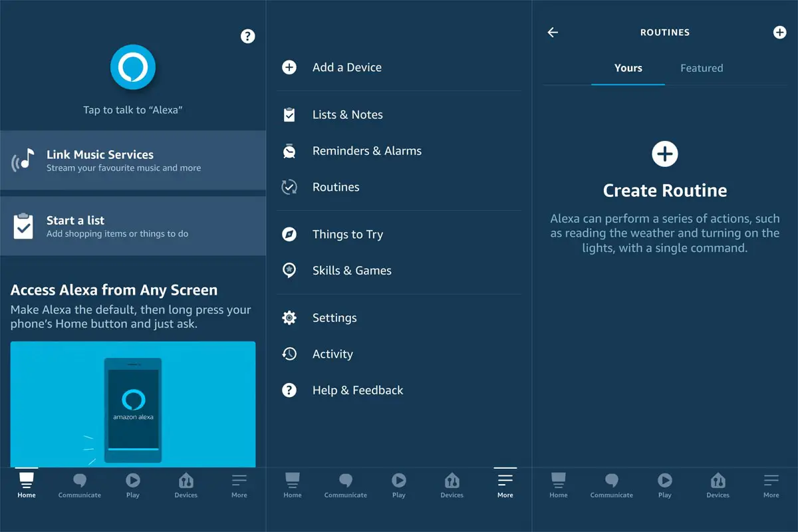Click the Link Music Services title text
Viewport: 798px width, 532px height.
100,154
